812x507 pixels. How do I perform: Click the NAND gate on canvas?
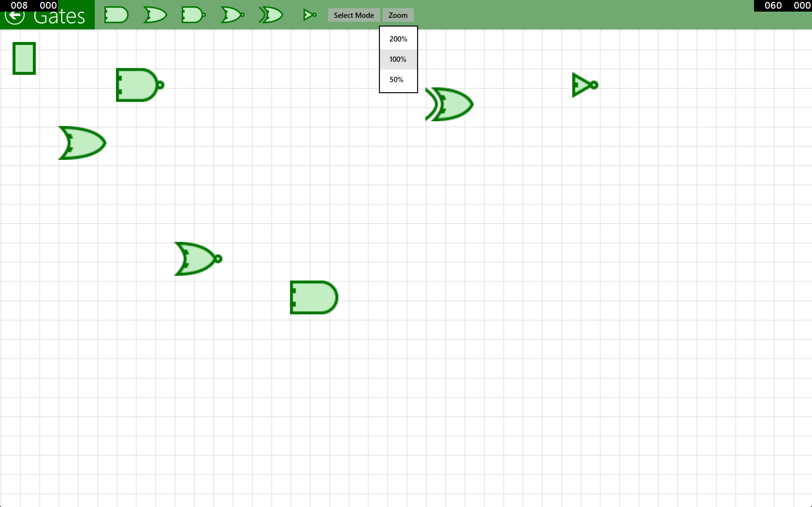click(138, 85)
